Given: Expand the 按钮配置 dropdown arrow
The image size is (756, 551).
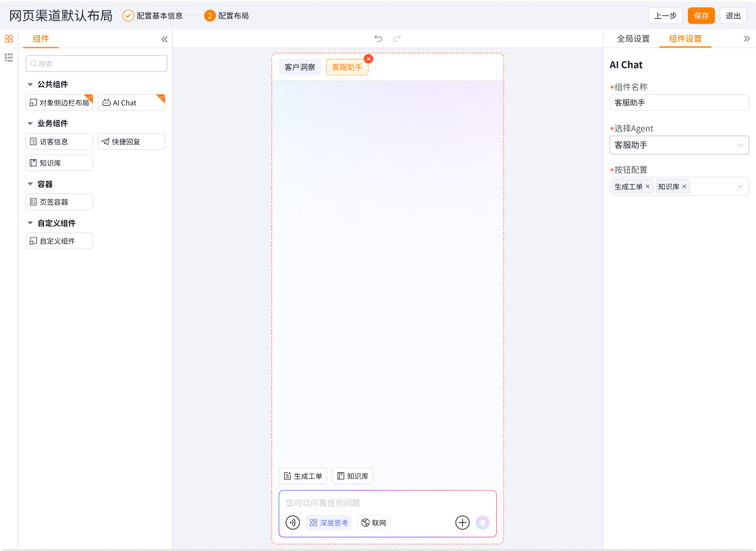Looking at the screenshot, I should point(740,187).
